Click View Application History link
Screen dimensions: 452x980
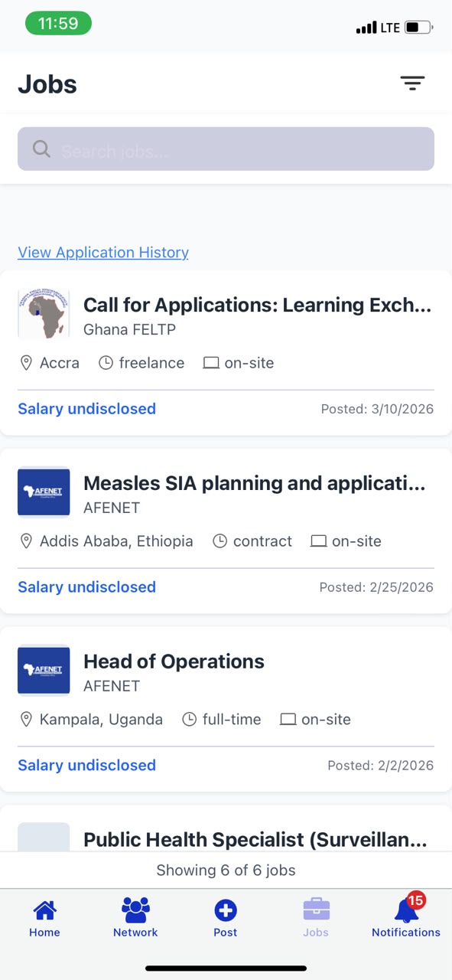[103, 252]
